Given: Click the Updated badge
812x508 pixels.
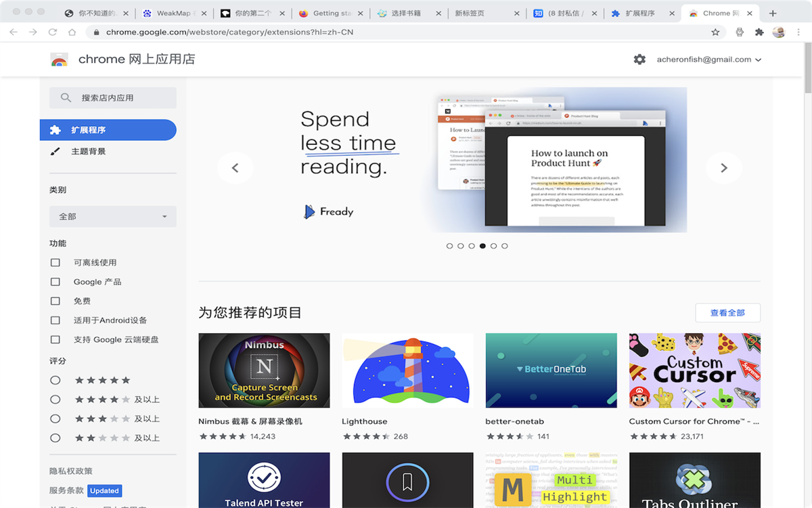Looking at the screenshot, I should tap(104, 490).
